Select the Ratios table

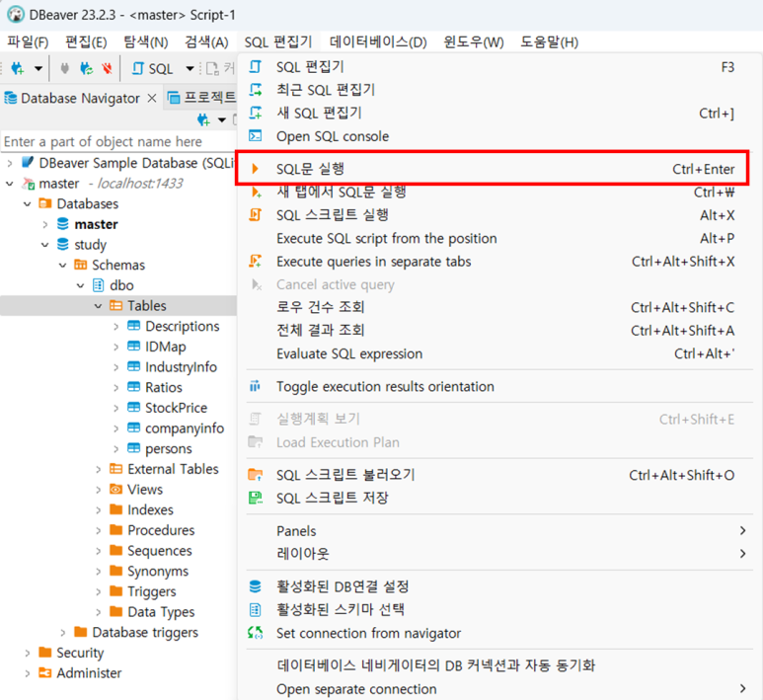tap(164, 387)
